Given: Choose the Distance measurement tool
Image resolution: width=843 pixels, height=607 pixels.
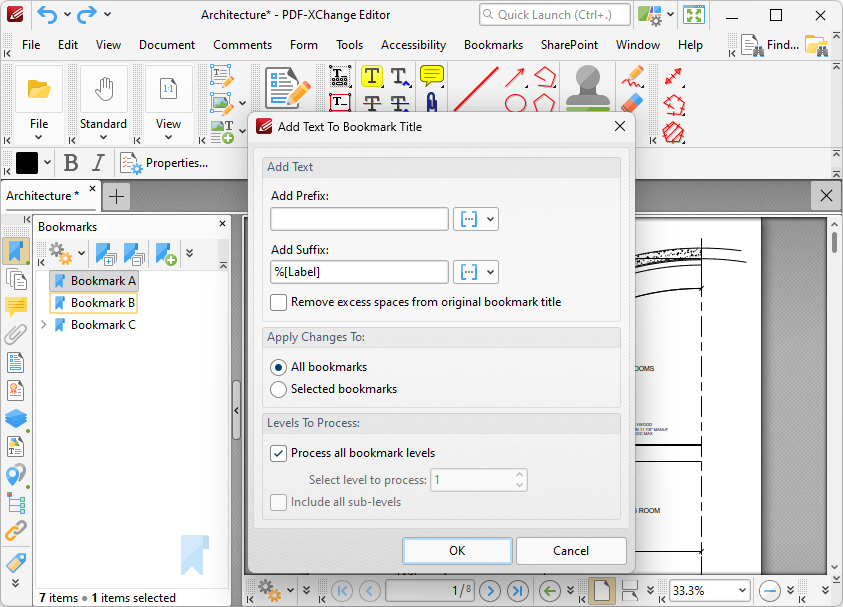Looking at the screenshot, I should pos(674,77).
